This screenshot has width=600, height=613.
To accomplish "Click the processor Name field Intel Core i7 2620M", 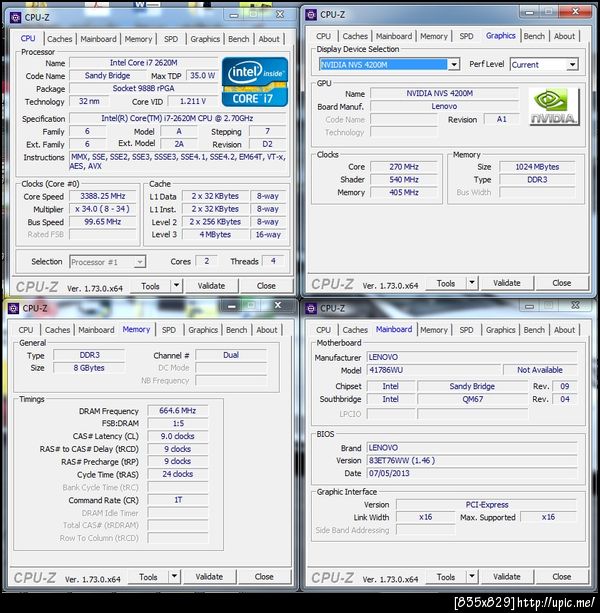I will tap(143, 63).
